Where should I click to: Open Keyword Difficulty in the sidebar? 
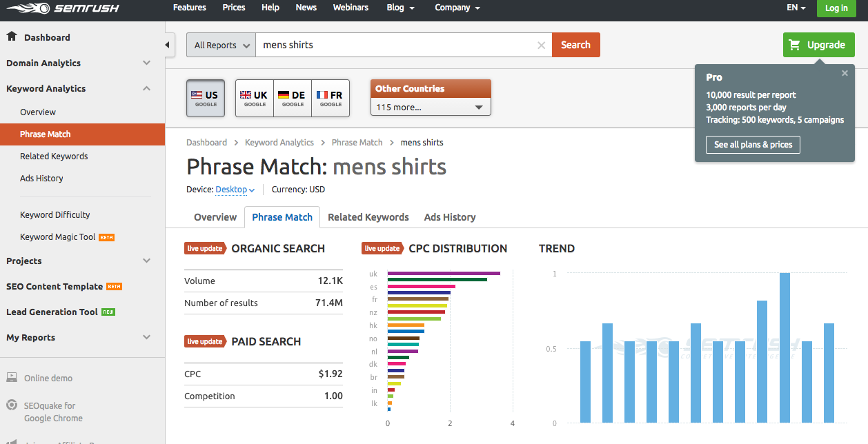coord(55,215)
